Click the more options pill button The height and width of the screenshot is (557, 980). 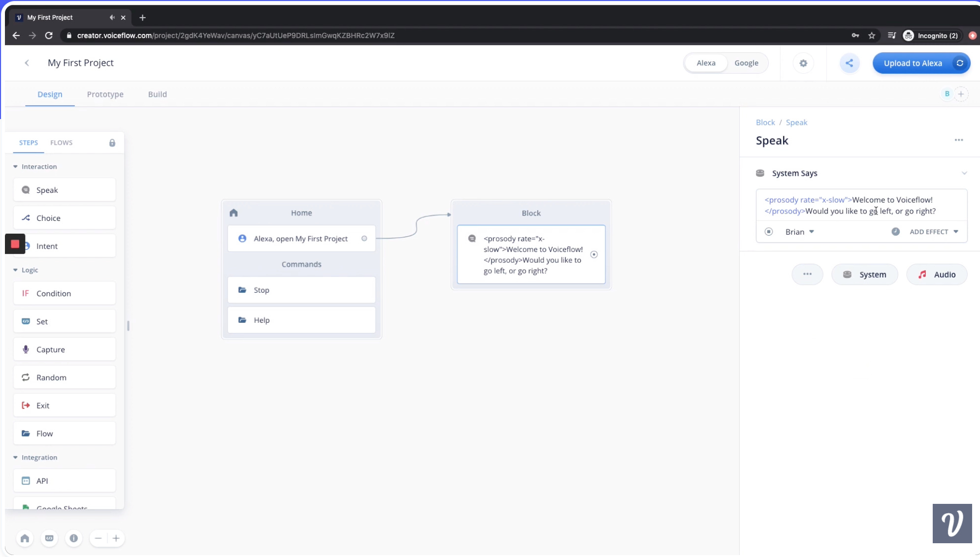(807, 275)
